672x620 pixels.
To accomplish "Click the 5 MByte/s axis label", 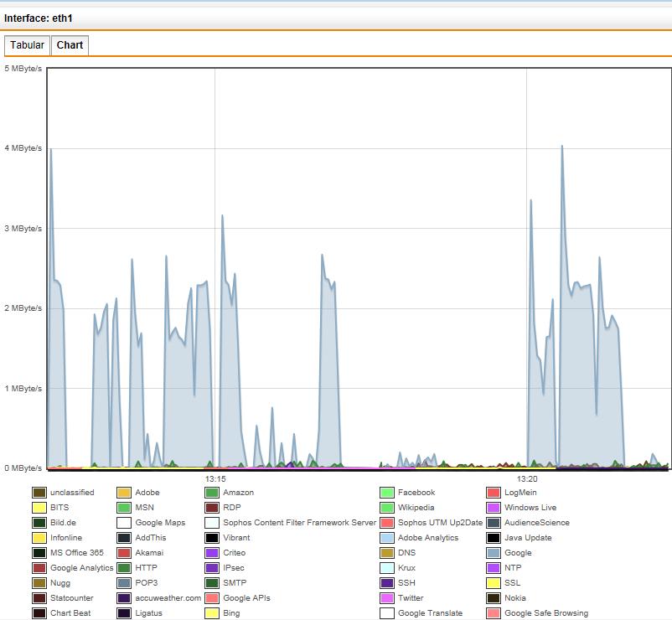I will [23, 69].
